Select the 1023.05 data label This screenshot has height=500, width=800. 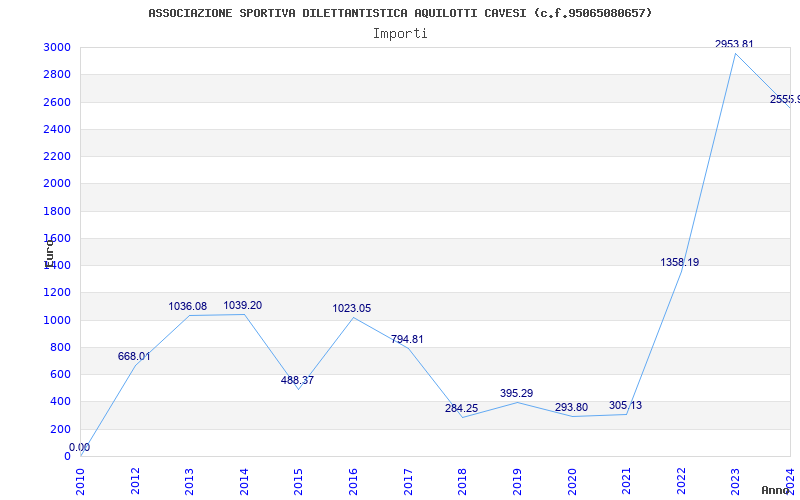click(351, 308)
